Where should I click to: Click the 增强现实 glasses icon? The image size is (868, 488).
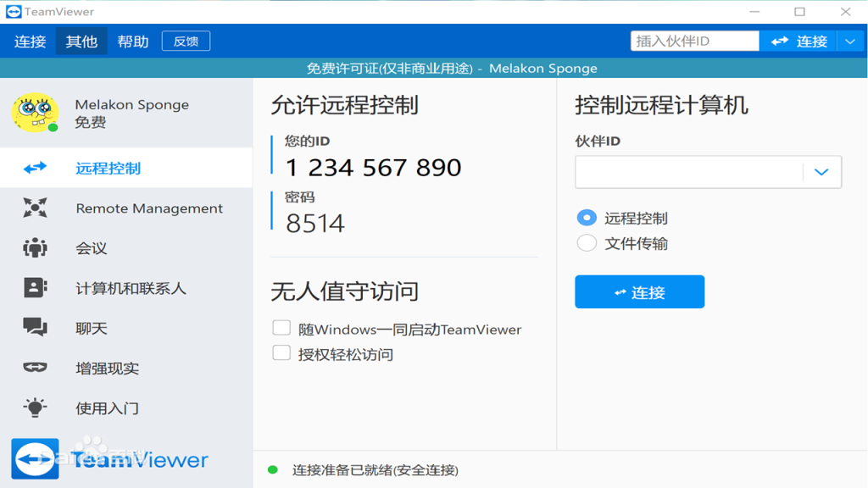pyautogui.click(x=35, y=368)
